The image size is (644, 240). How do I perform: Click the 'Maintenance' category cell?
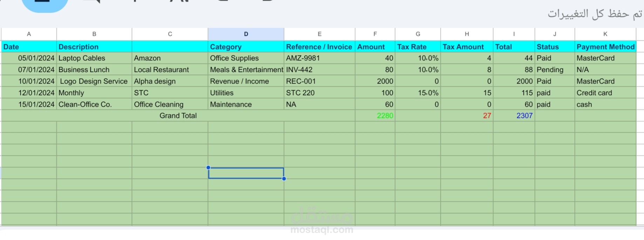tap(246, 105)
